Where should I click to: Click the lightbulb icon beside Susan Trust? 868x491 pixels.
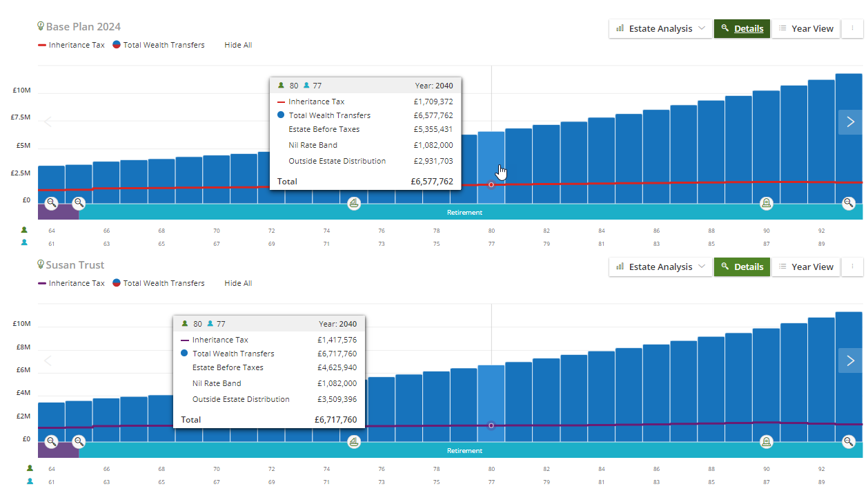pyautogui.click(x=41, y=264)
